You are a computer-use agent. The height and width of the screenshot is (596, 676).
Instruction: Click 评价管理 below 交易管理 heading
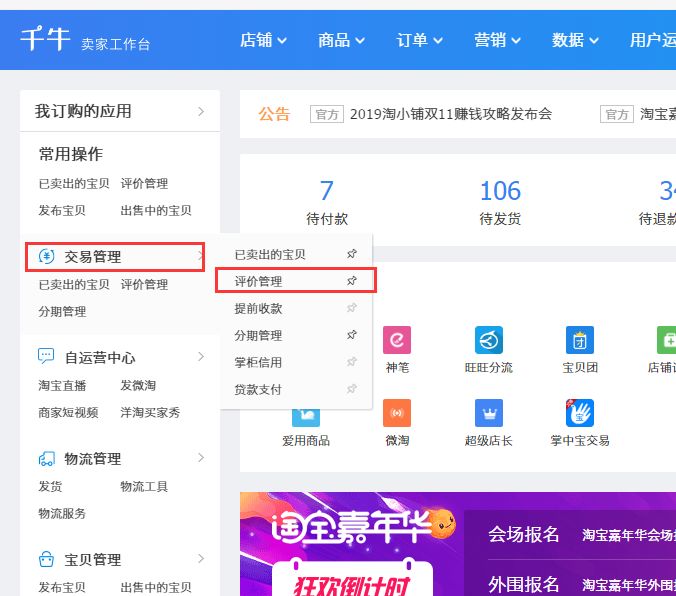pos(144,285)
